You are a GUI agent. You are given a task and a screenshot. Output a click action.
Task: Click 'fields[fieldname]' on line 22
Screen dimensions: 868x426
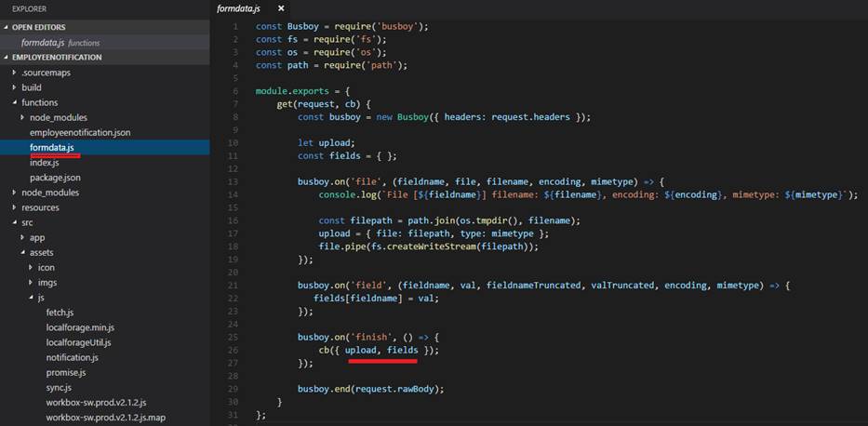(357, 299)
